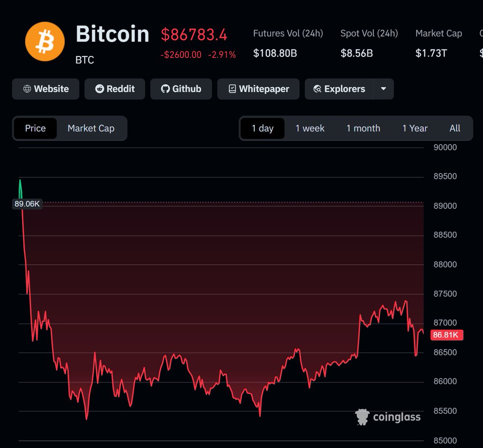This screenshot has height=448, width=483.
Task: Select the 1 week time range
Action: point(310,128)
